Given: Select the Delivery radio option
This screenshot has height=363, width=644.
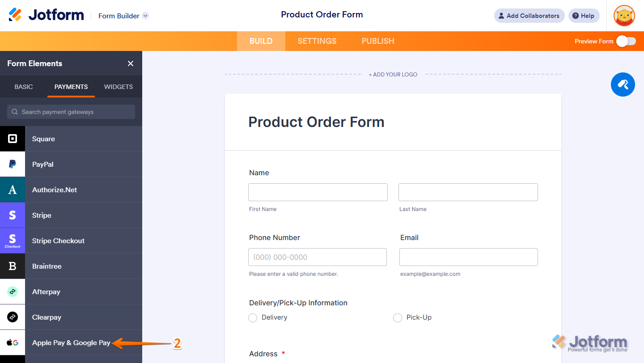Looking at the screenshot, I should click(x=253, y=318).
